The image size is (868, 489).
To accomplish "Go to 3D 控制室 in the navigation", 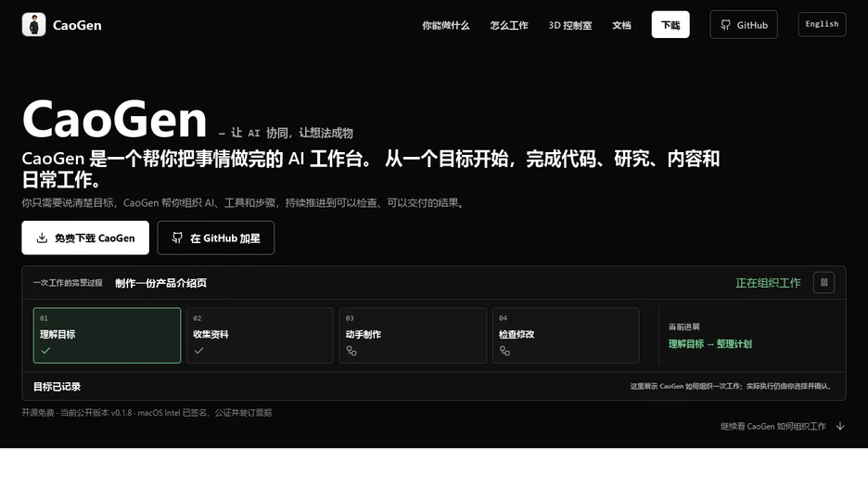I will tap(569, 25).
